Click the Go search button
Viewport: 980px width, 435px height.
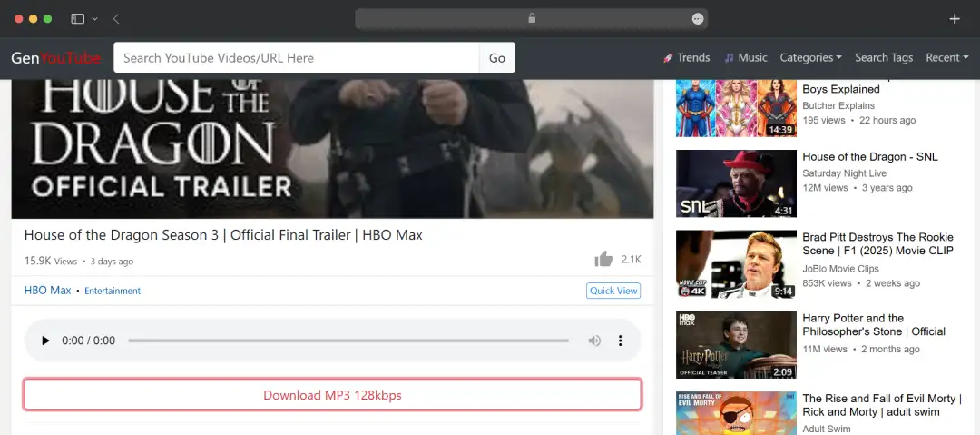[497, 57]
